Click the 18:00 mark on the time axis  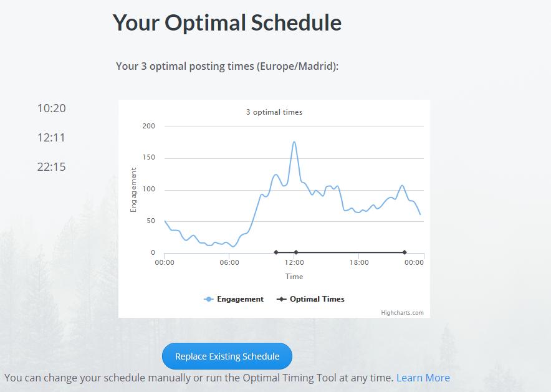point(359,262)
